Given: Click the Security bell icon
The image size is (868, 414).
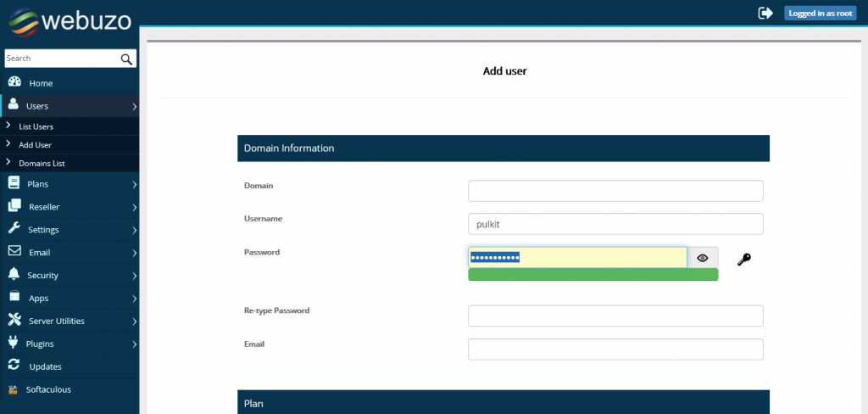Looking at the screenshot, I should pyautogui.click(x=14, y=274).
